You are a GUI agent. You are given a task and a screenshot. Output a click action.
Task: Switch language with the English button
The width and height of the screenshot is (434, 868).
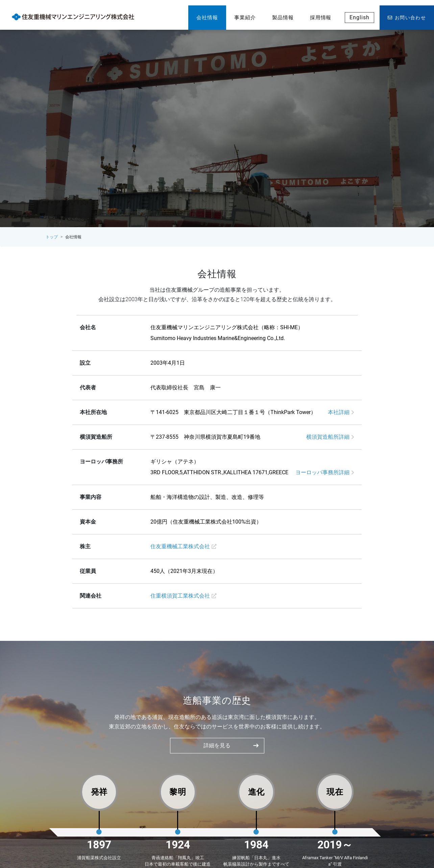359,18
